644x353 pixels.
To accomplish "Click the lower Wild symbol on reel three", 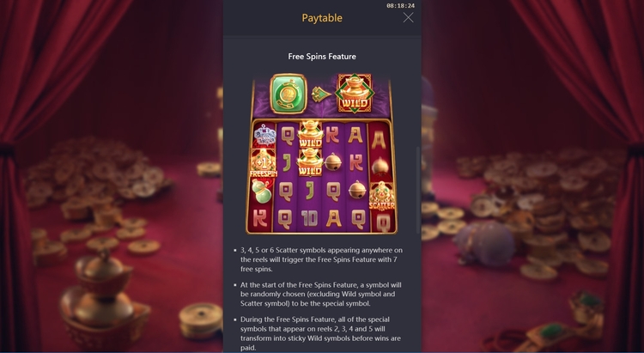I will tap(310, 162).
